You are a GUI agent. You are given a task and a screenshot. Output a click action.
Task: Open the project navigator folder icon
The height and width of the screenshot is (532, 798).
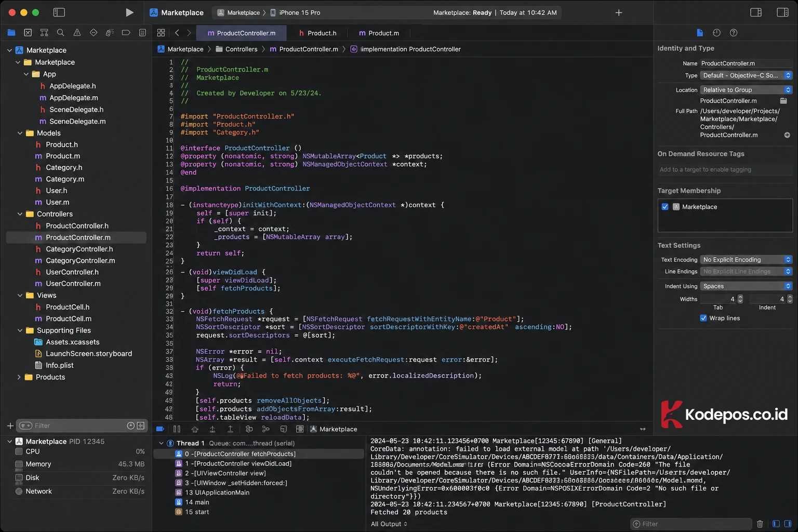(x=11, y=33)
